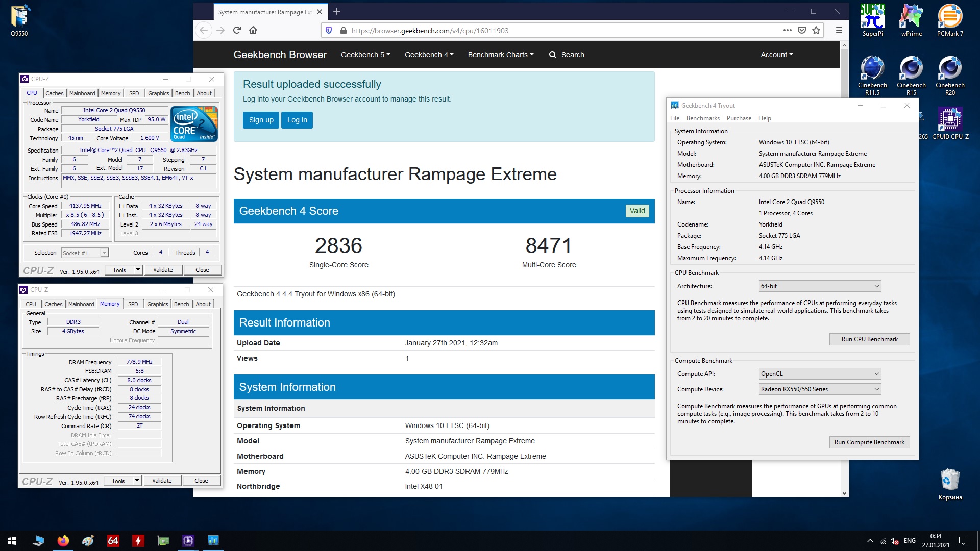This screenshot has width=980, height=551.
Task: Open Geekbench taskbar icon
Action: (213, 541)
